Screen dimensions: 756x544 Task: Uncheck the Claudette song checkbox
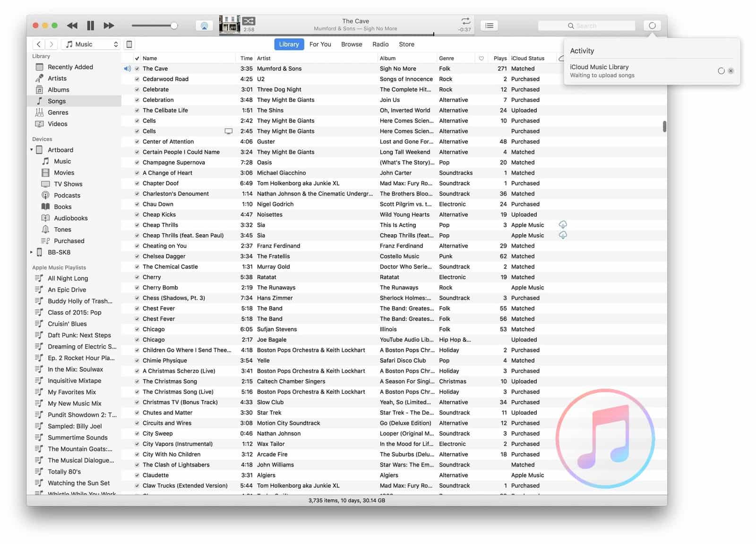[x=137, y=476]
